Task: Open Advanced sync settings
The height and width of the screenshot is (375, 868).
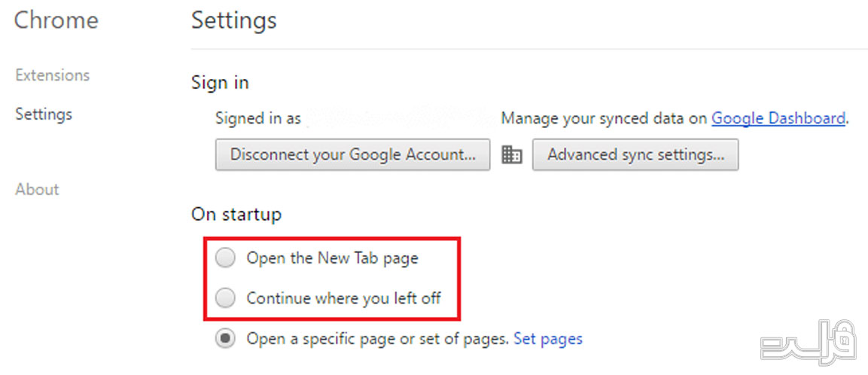Action: (635, 154)
